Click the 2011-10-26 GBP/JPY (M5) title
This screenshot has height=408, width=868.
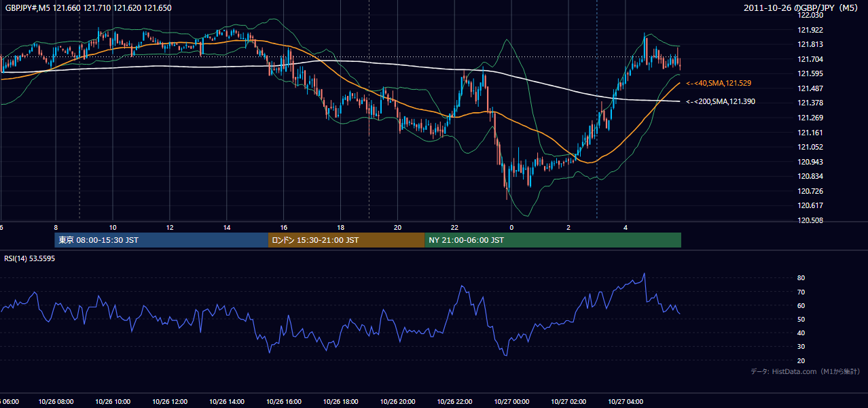[x=802, y=8]
